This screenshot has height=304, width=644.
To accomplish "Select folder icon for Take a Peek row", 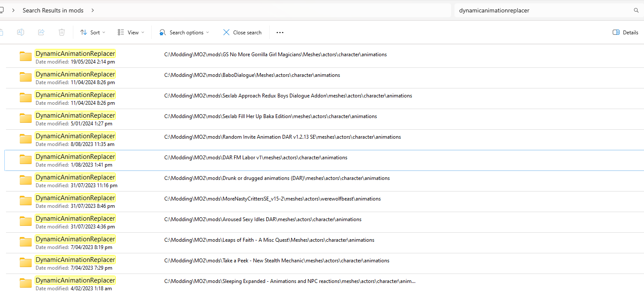I will tap(26, 262).
